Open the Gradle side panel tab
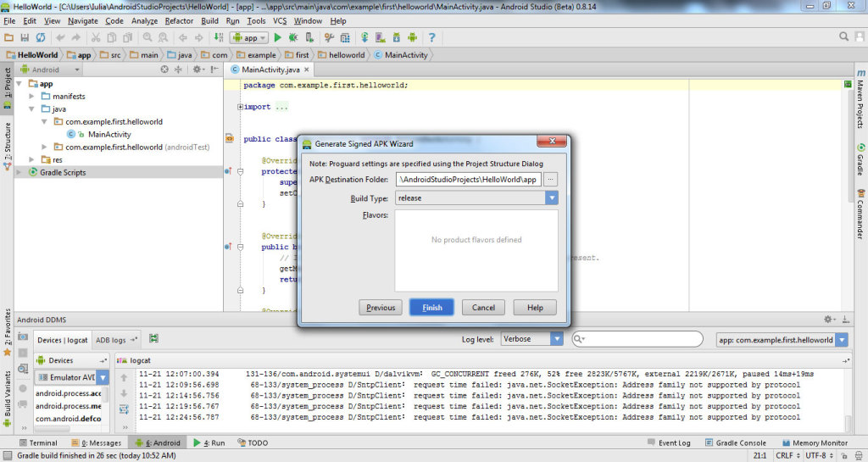This screenshot has width=868, height=462. point(860,159)
